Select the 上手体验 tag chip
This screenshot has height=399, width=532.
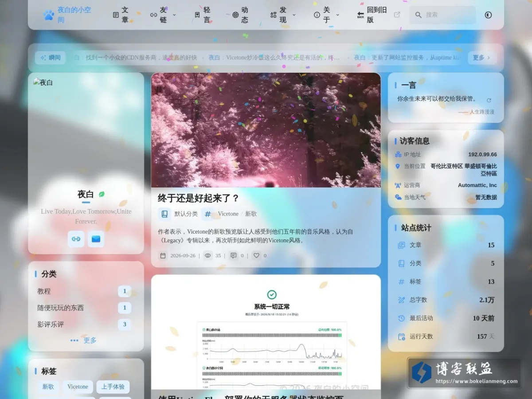[x=113, y=387]
